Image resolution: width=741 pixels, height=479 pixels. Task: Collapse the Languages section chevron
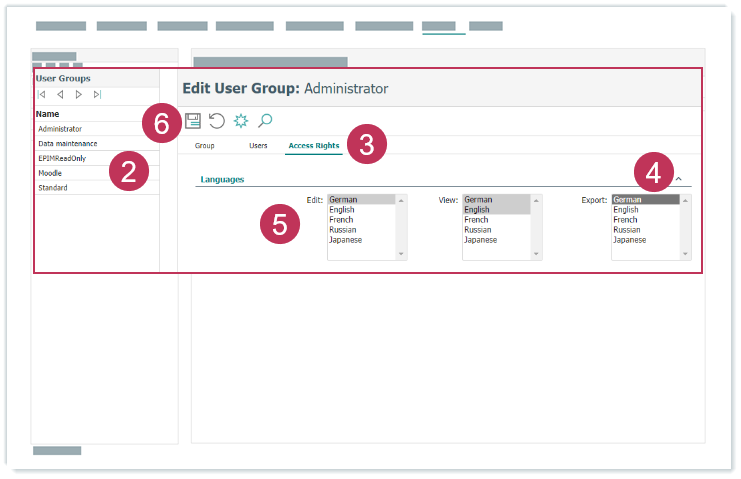point(679,179)
